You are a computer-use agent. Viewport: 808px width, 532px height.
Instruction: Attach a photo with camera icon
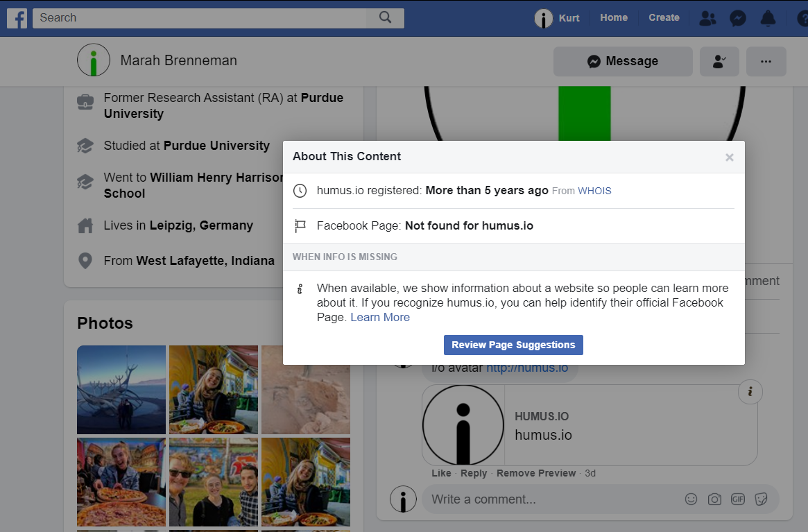(714, 499)
